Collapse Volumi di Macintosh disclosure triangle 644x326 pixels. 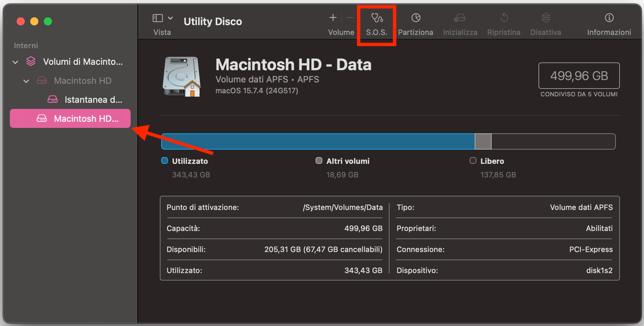pos(15,62)
